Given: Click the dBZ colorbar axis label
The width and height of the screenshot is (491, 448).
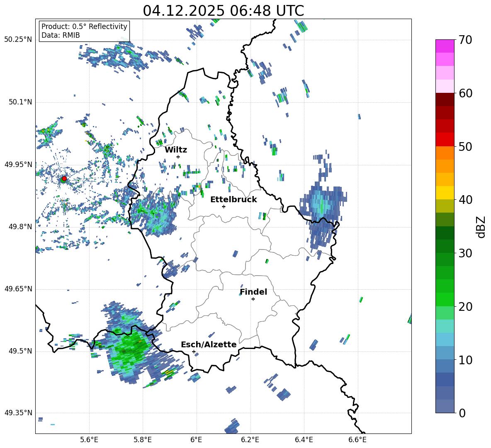Looking at the screenshot, I should point(481,227).
